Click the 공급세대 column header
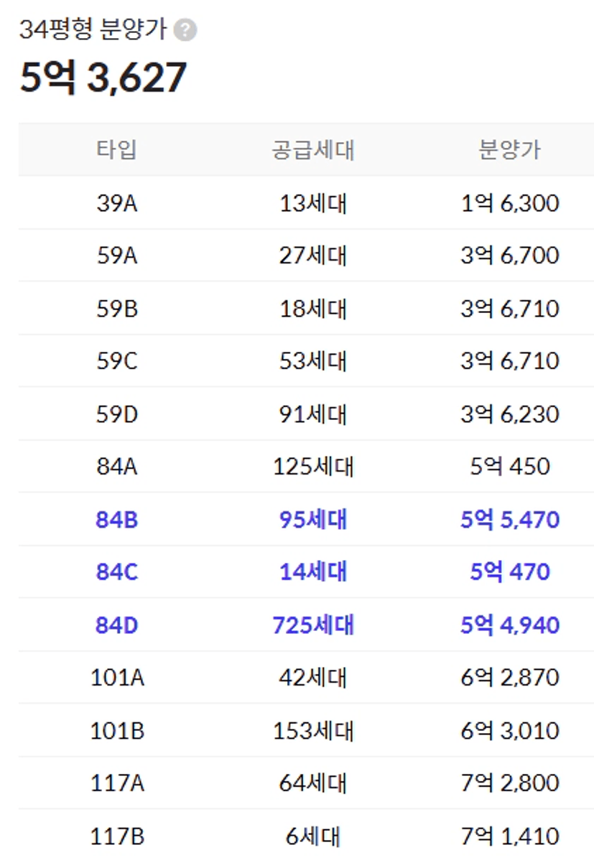This screenshot has height=868, width=594. [x=313, y=149]
